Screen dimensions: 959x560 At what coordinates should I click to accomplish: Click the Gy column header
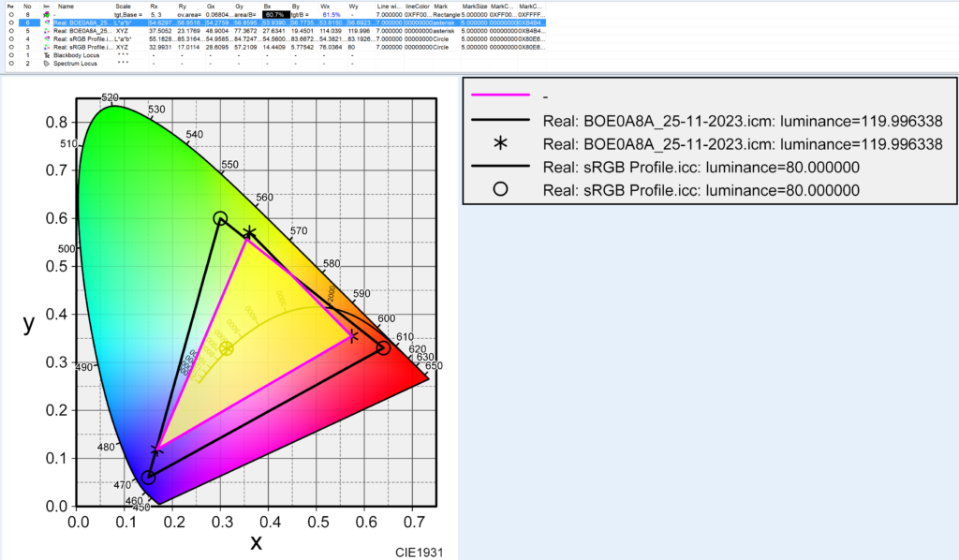[239, 7]
